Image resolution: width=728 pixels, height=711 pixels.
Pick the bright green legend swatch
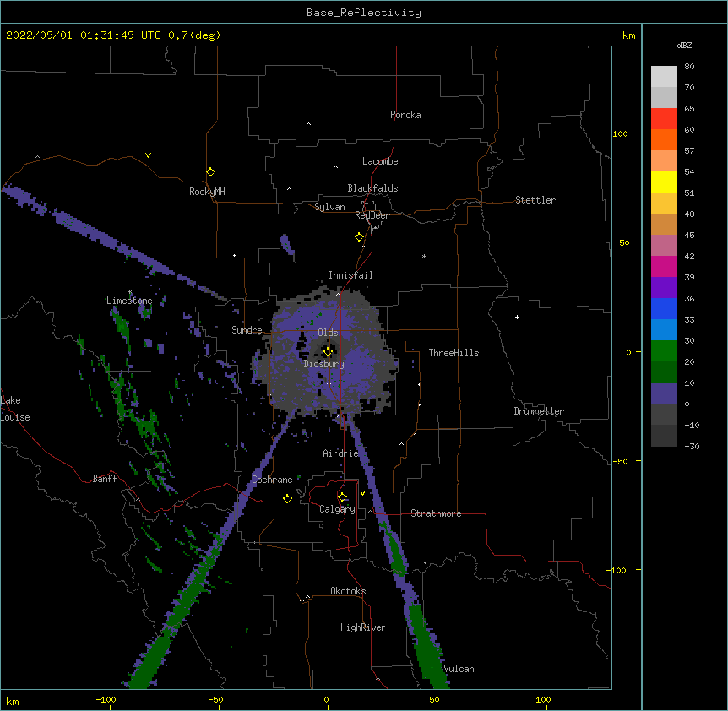click(664, 351)
